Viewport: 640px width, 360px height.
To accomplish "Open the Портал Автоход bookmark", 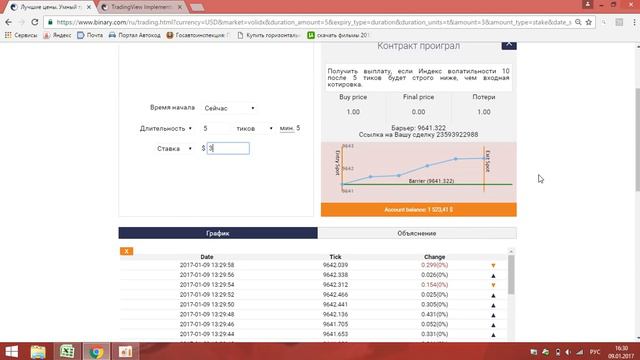I will (135, 36).
